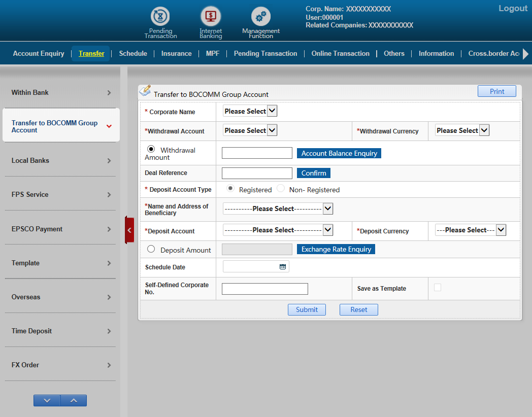Submit the transfer form
The width and height of the screenshot is (532, 417).
click(307, 309)
